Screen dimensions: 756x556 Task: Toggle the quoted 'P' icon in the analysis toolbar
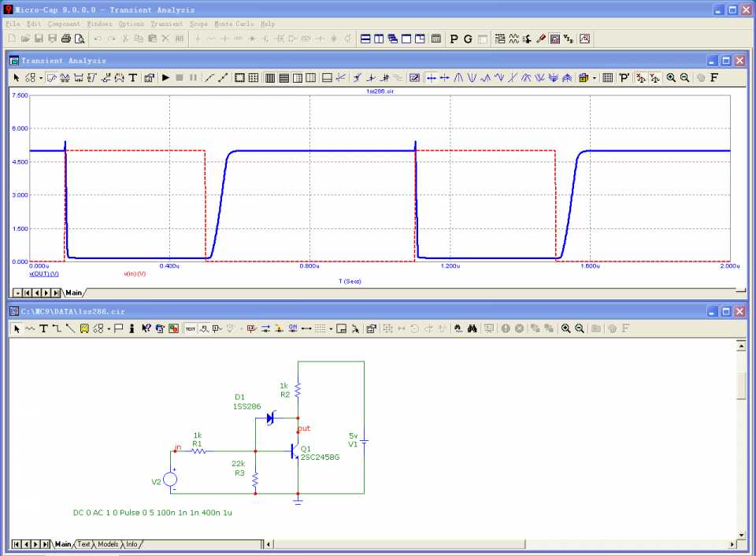(624, 78)
